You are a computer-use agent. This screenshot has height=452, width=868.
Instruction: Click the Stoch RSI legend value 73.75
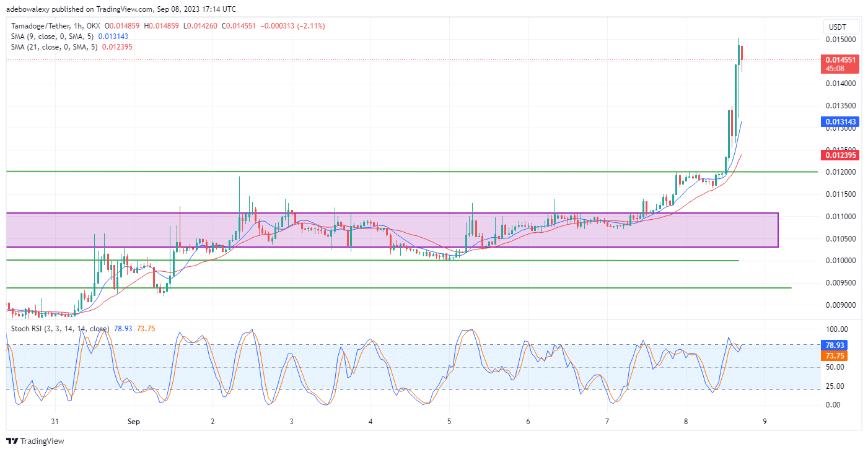pos(146,328)
